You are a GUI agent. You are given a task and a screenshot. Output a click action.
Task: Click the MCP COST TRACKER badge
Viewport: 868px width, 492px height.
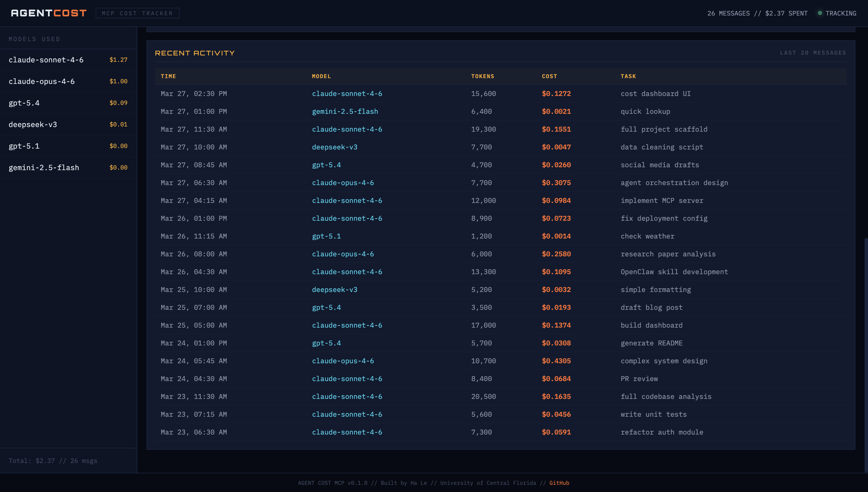pos(138,13)
